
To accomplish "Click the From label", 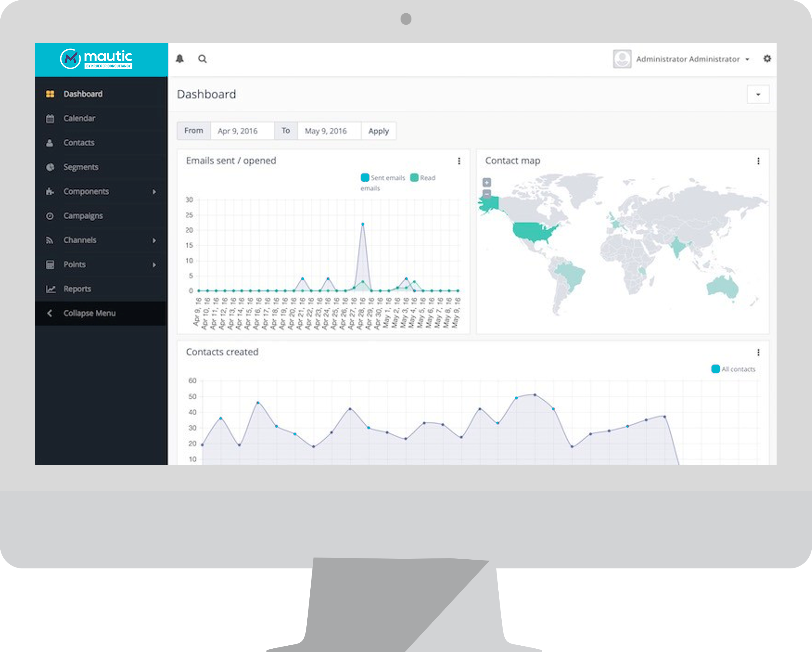I will (193, 130).
